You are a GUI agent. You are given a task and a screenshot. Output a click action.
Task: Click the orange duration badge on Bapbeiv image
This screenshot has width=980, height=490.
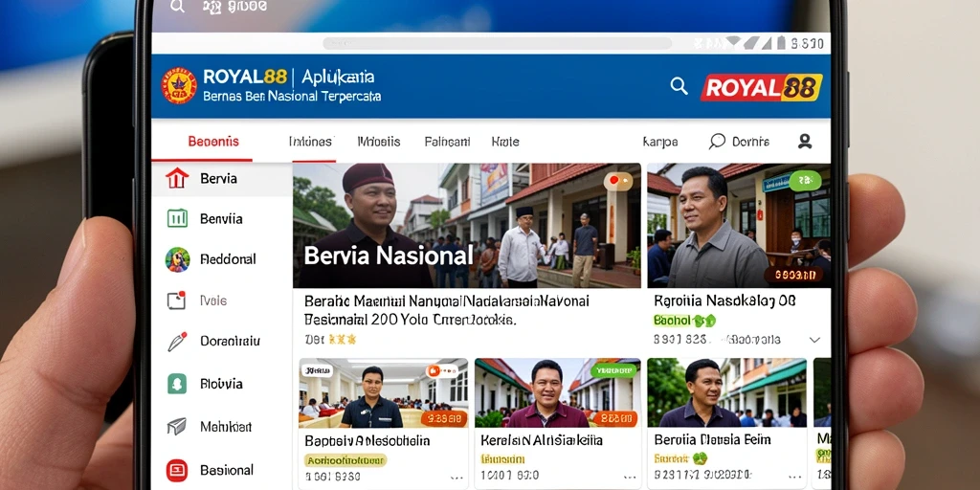[x=444, y=418]
